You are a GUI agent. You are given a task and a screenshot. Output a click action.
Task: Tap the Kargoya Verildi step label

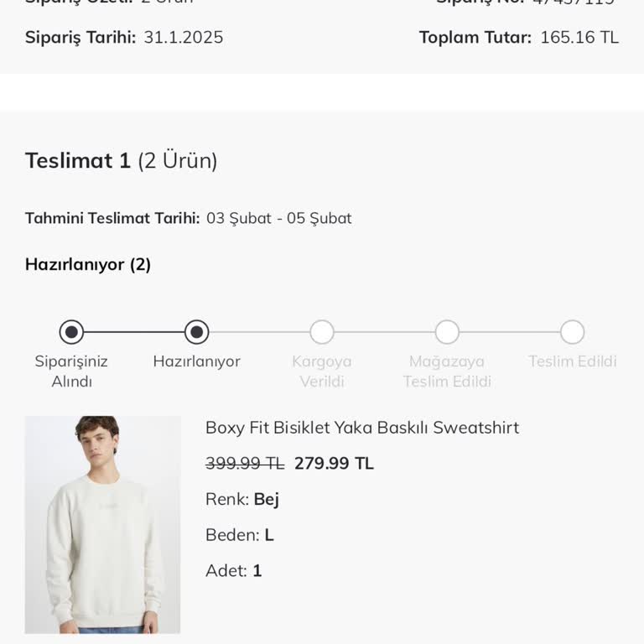click(x=322, y=371)
